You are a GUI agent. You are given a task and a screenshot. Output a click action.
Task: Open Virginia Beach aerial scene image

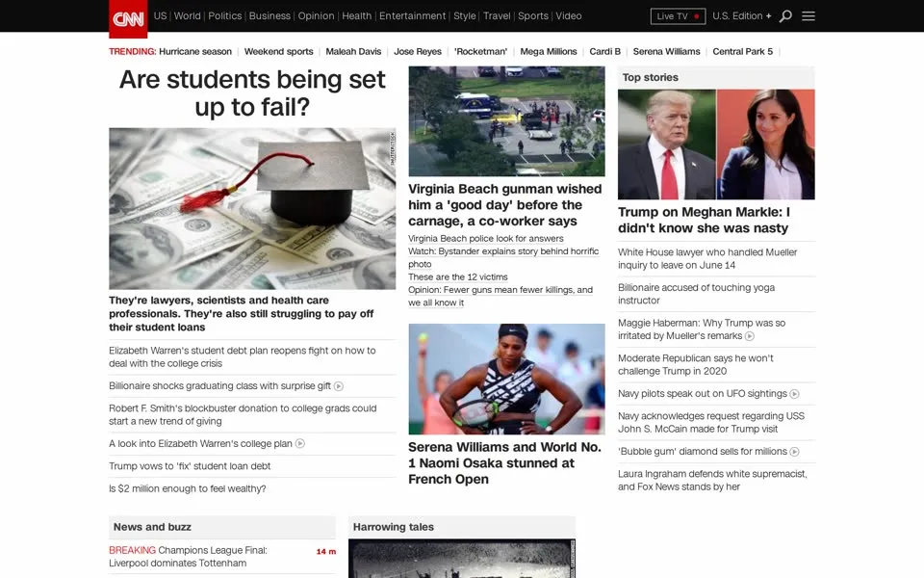coord(507,121)
